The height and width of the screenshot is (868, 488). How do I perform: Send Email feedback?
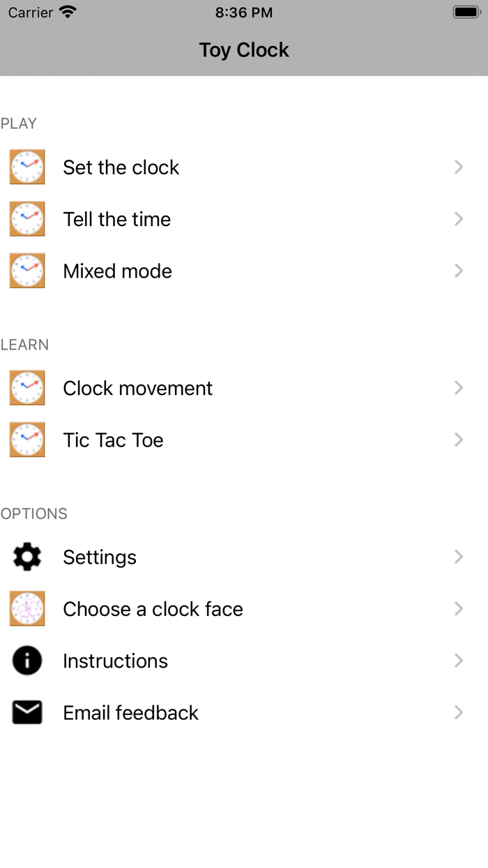tap(131, 712)
